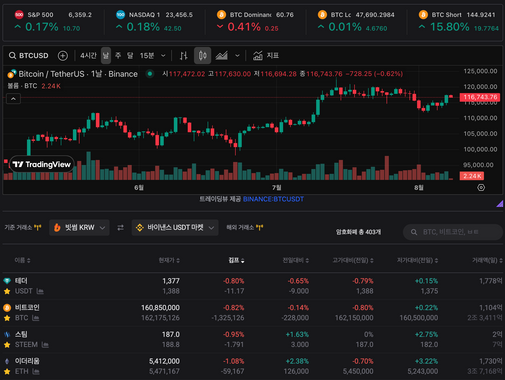Open the mini chart icon beside BTC
The height and width of the screenshot is (380, 505).
pos(35,318)
